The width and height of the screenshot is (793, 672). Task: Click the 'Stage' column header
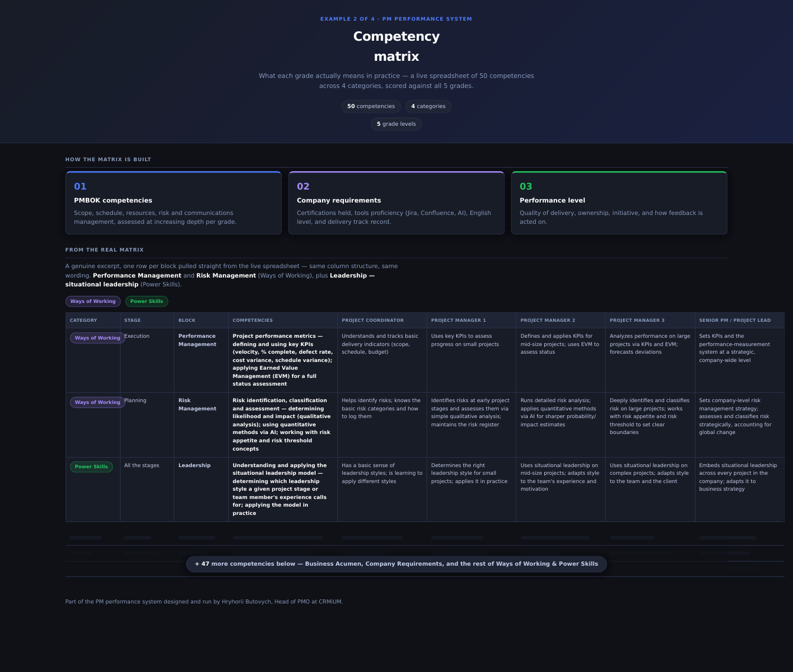pos(147,321)
